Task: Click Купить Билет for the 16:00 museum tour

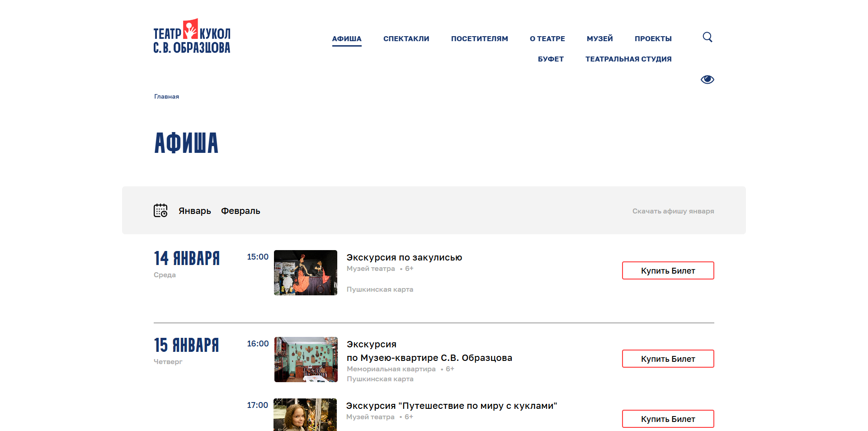Action: click(668, 359)
